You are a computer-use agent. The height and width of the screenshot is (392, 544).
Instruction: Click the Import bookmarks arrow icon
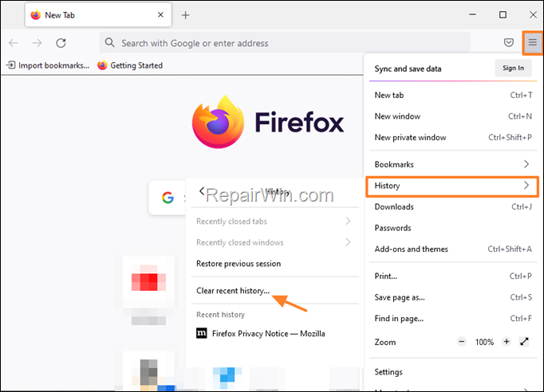10,65
